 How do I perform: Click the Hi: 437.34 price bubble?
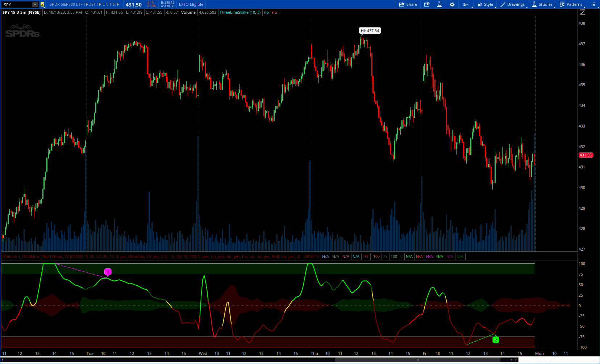pos(370,31)
